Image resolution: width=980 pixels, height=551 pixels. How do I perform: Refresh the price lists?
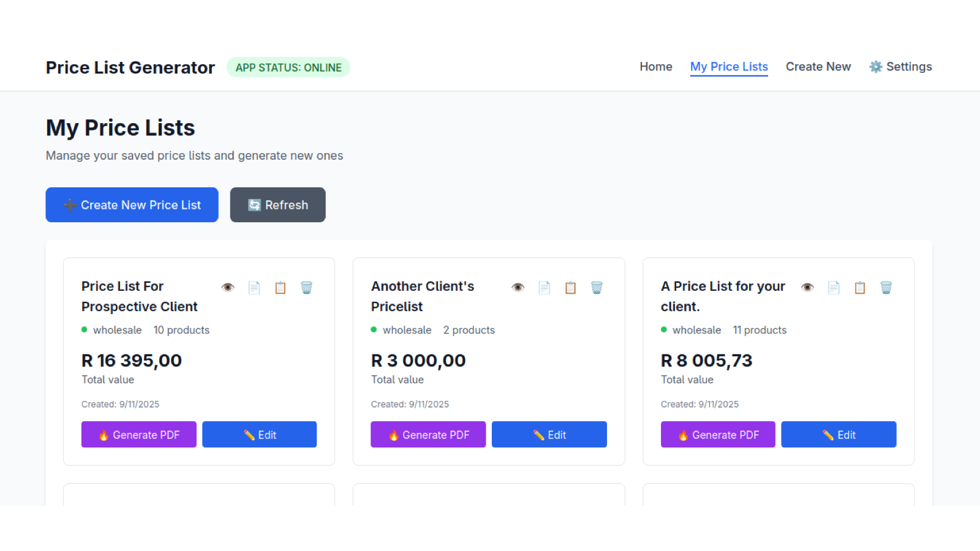277,205
